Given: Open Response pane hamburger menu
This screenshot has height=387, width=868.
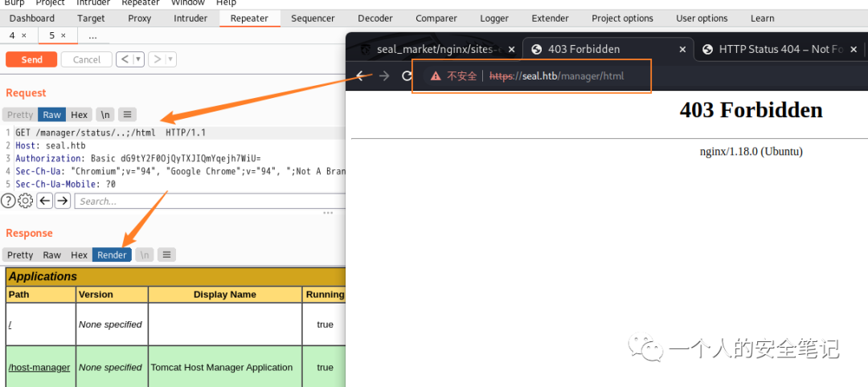Looking at the screenshot, I should [x=166, y=255].
